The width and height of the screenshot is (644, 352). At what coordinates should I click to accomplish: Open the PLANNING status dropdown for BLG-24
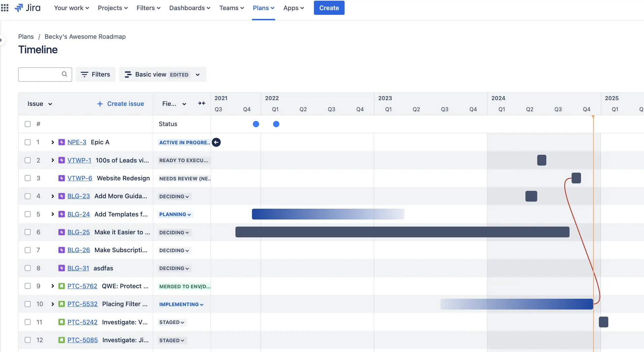(175, 214)
